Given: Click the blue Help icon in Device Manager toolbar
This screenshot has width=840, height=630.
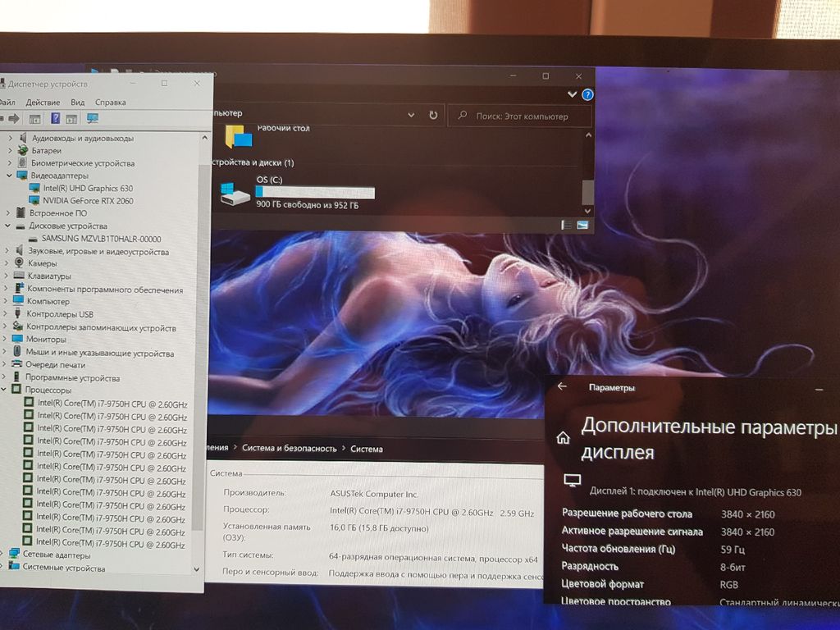Looking at the screenshot, I should tap(55, 119).
